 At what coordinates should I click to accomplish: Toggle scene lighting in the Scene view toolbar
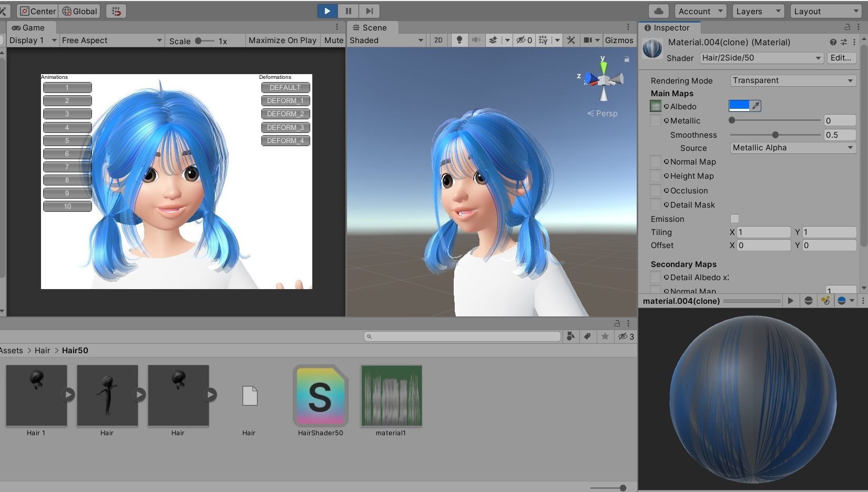(459, 40)
